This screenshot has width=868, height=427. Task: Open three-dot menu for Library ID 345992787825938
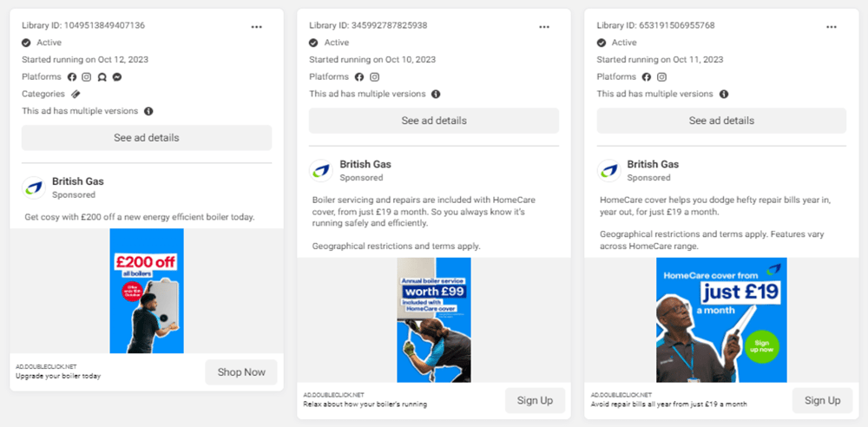coord(544,27)
